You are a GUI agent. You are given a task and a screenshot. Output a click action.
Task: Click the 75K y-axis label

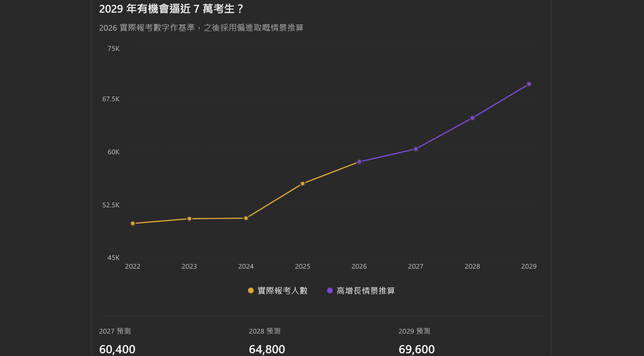coord(114,49)
